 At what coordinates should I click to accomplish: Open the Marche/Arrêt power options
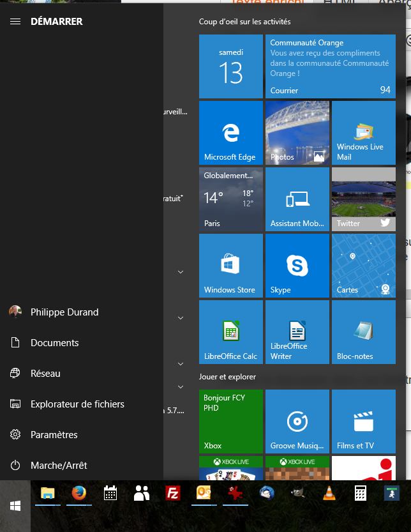(x=58, y=466)
